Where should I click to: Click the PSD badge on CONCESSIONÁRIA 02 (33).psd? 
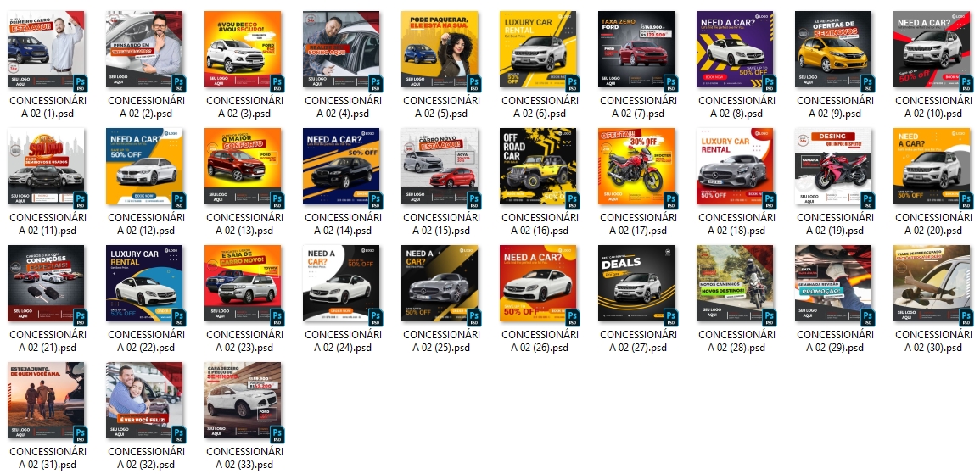[277, 434]
